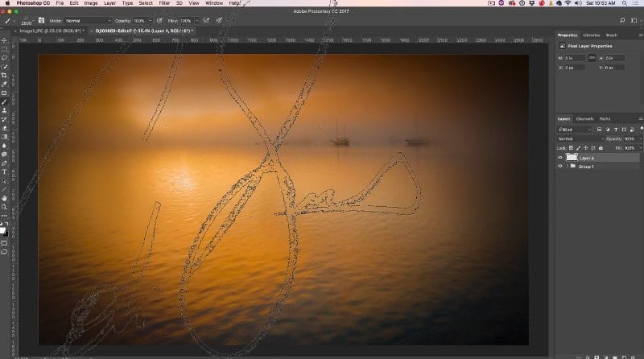Open the brush preset picker arrow
644x359 pixels.
(32, 21)
